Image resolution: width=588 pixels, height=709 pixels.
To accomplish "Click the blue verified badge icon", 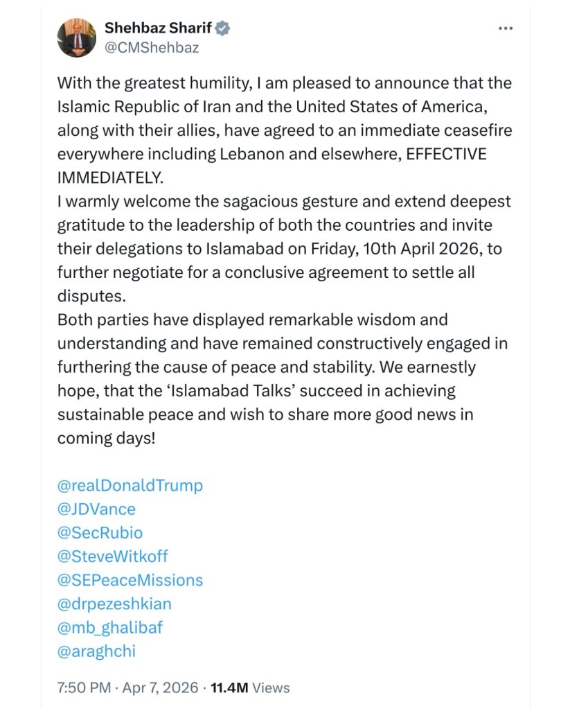I will tap(223, 28).
